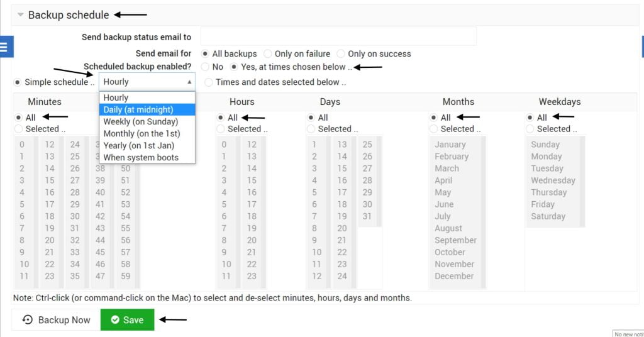644x337 pixels.
Task: Click August in the Months list
Action: coord(448,228)
